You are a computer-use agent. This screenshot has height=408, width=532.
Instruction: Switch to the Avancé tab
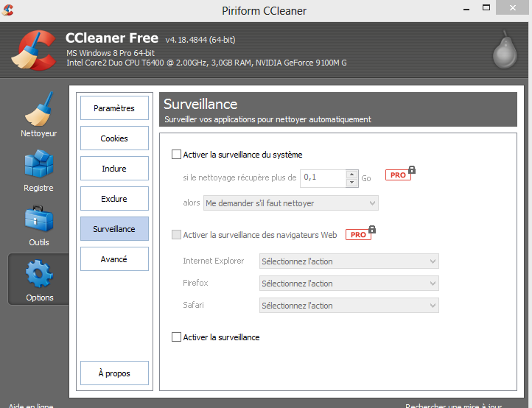coord(114,258)
